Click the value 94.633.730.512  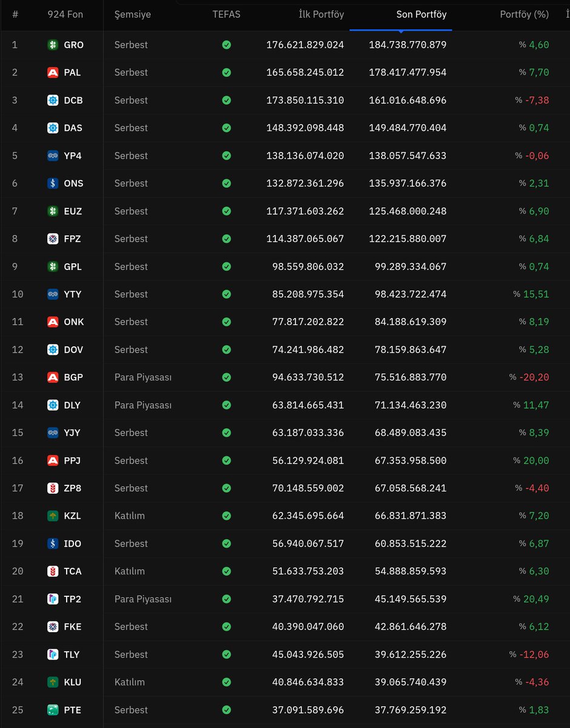[x=308, y=377]
